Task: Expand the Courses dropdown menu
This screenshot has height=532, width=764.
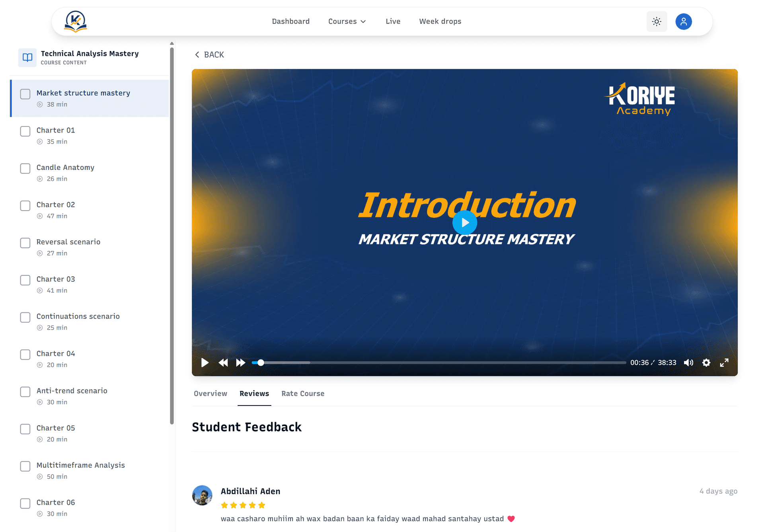Action: click(x=347, y=21)
